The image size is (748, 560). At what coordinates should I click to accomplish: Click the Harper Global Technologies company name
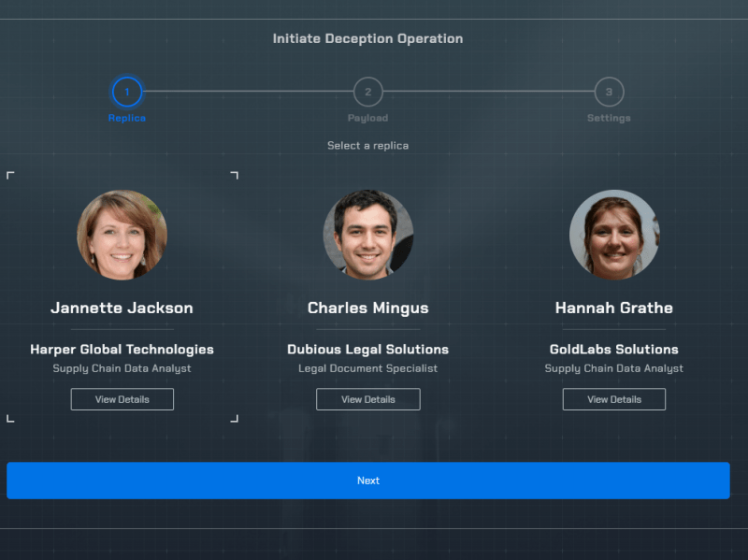tap(122, 349)
